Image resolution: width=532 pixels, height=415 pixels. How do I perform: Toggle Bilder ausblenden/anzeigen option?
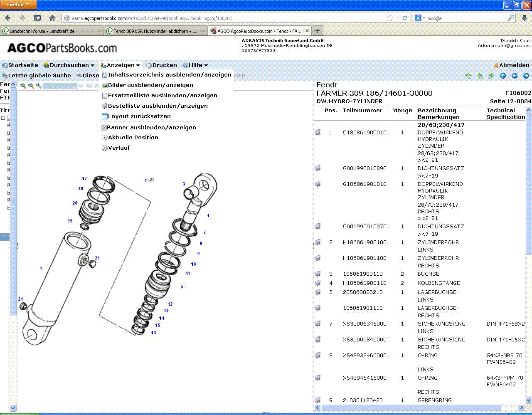[x=150, y=85]
